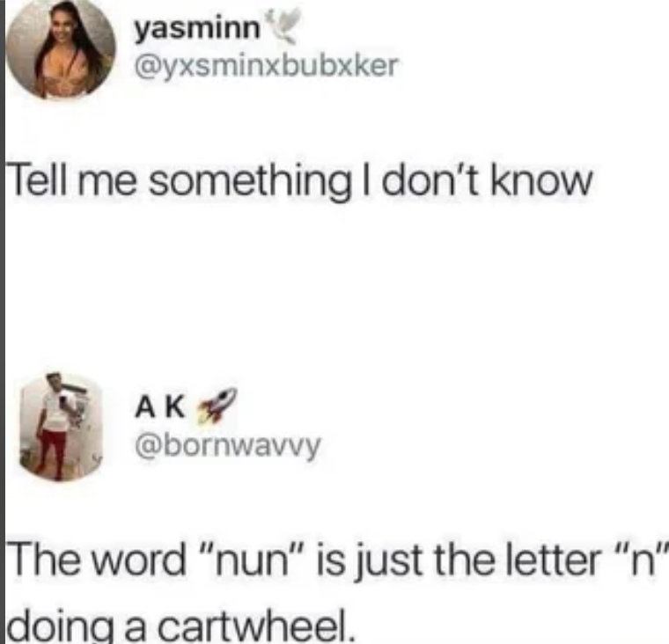Click the yasminn display name

[197, 29]
